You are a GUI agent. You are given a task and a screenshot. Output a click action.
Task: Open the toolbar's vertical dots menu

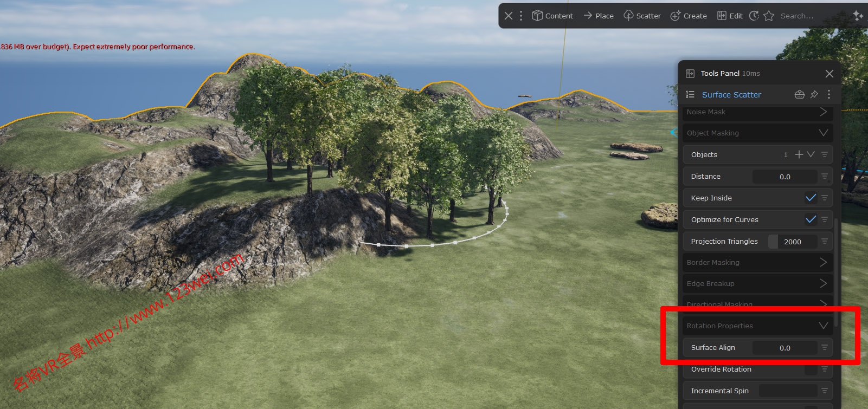(521, 16)
